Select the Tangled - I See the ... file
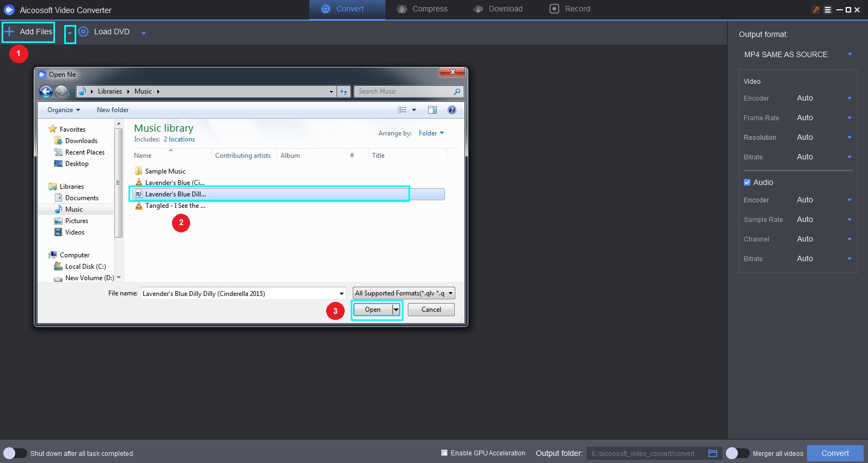This screenshot has height=463, width=868. pyautogui.click(x=170, y=206)
